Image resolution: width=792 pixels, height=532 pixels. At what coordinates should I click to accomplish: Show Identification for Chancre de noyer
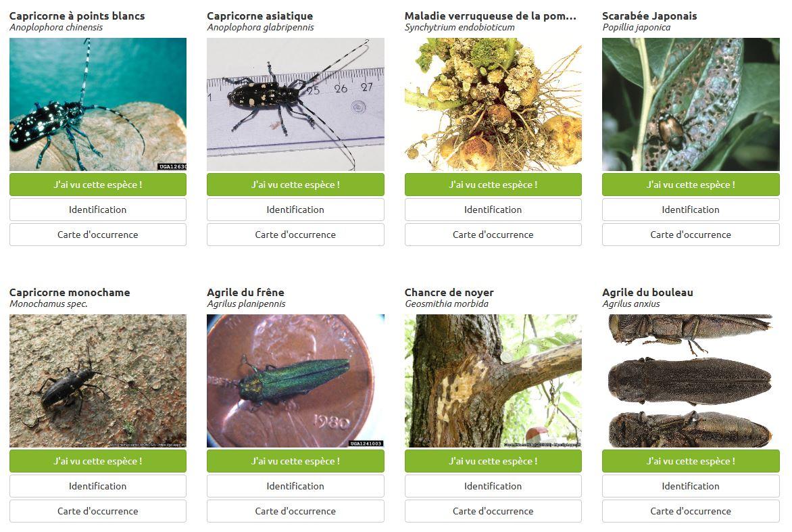[x=493, y=486]
